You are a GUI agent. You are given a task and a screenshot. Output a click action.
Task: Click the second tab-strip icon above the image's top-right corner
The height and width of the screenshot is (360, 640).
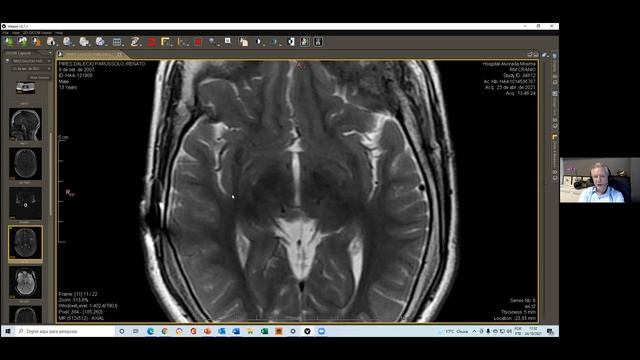[536, 54]
